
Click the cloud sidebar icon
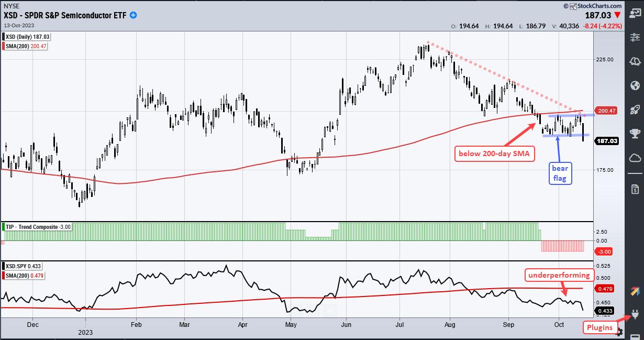[x=635, y=158]
